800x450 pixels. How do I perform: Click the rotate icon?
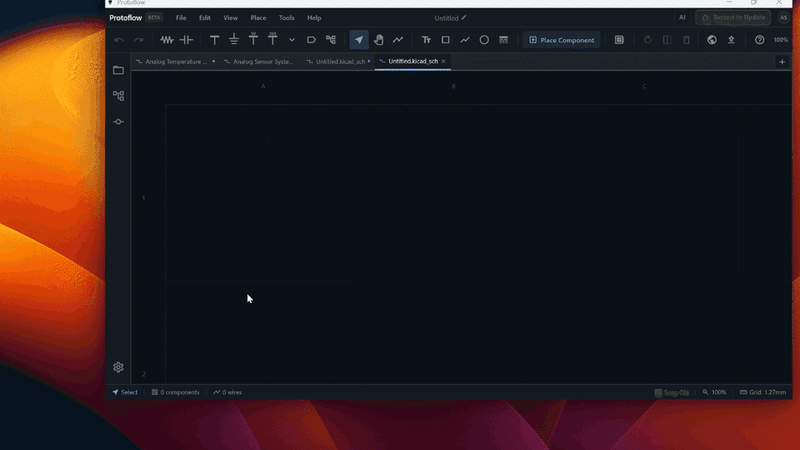(648, 40)
